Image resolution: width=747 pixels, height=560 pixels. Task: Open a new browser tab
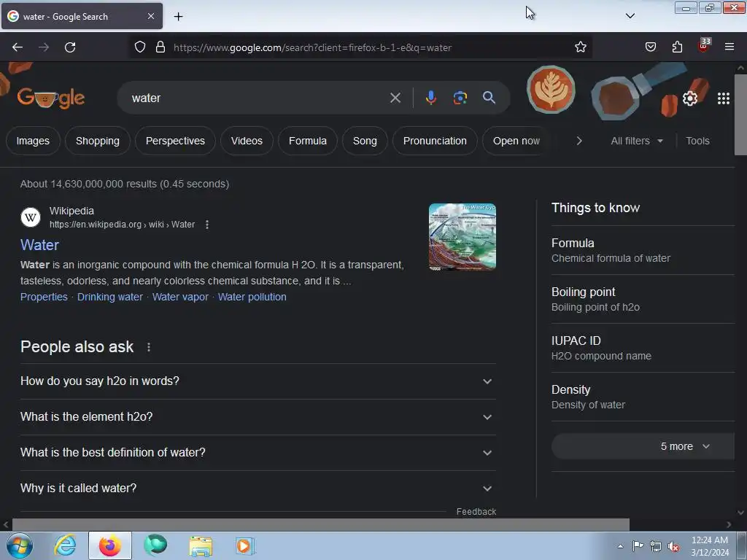click(x=178, y=17)
